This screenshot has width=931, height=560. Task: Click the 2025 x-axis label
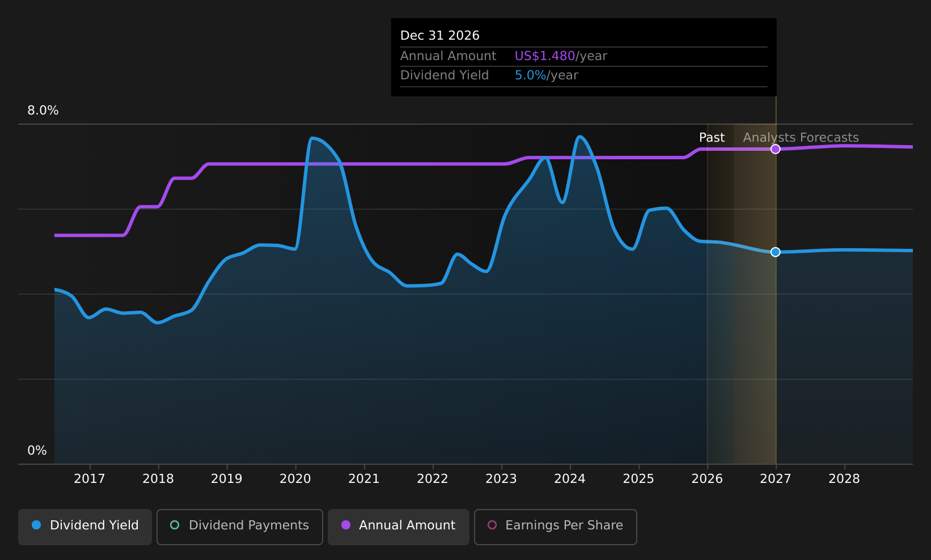[638, 479]
